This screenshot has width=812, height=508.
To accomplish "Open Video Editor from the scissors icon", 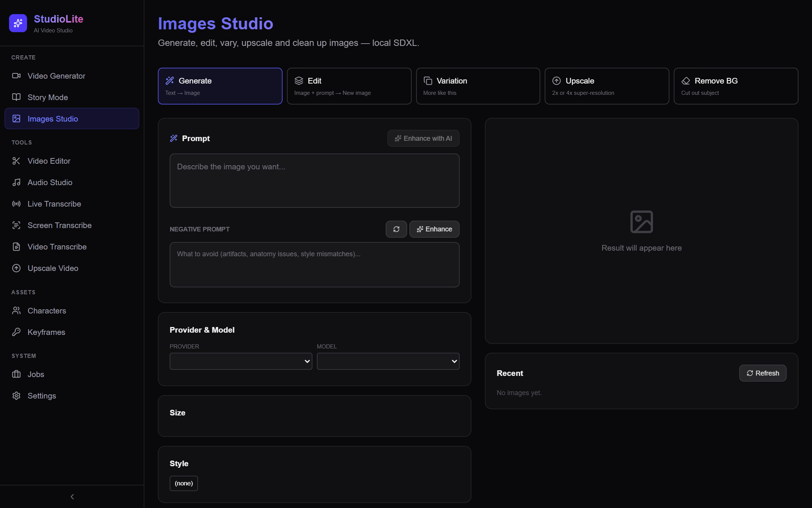I will 16,161.
